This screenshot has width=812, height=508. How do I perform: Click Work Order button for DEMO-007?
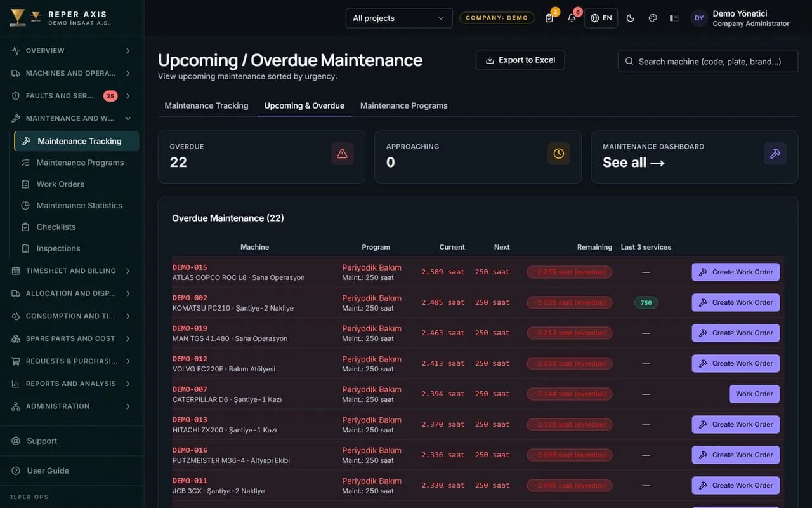tap(754, 394)
